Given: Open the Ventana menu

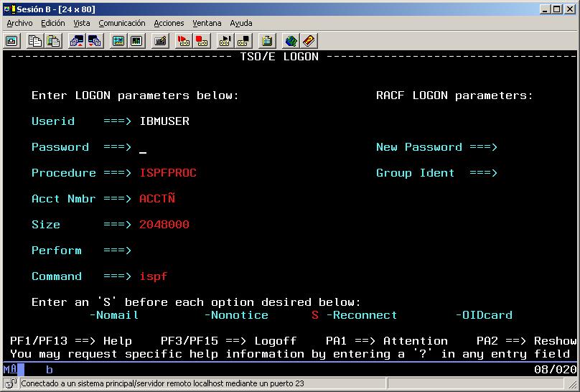Looking at the screenshot, I should tap(207, 23).
